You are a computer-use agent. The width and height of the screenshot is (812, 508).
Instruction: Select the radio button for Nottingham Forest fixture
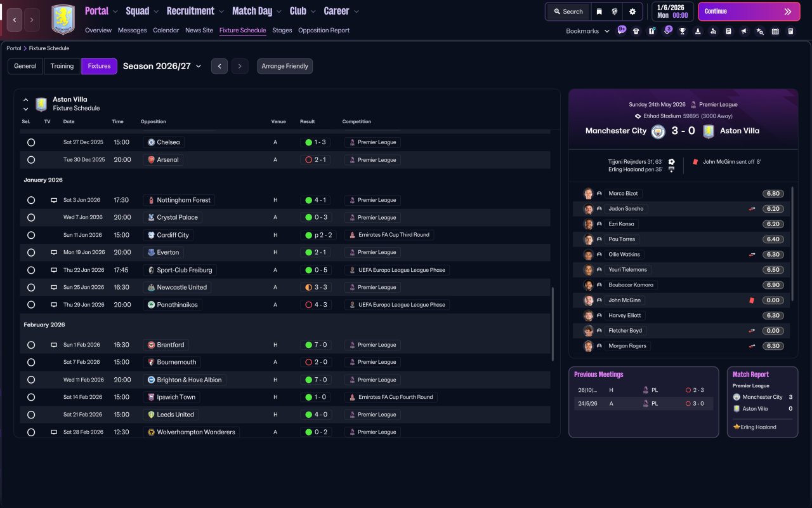coord(31,200)
